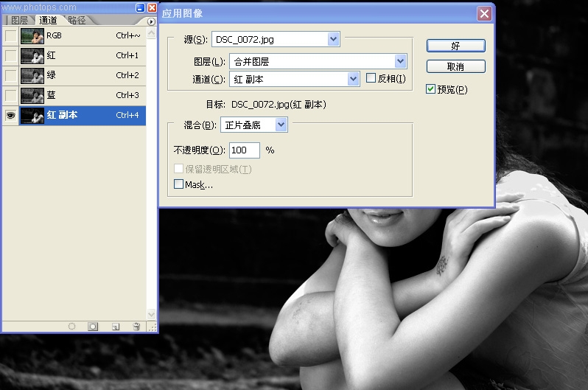Show the 蓝 channel visibility box
This screenshot has width=588, height=390.
point(11,95)
